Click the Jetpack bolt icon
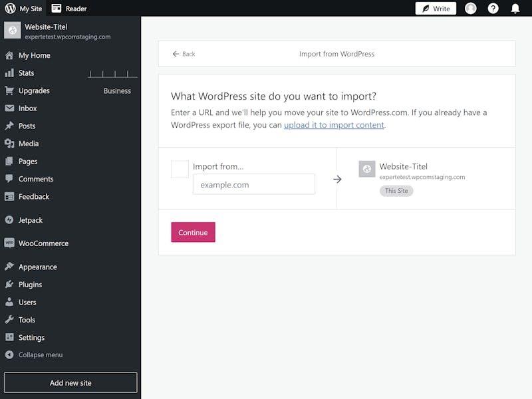Screen dimensions: 532x399 [9, 220]
